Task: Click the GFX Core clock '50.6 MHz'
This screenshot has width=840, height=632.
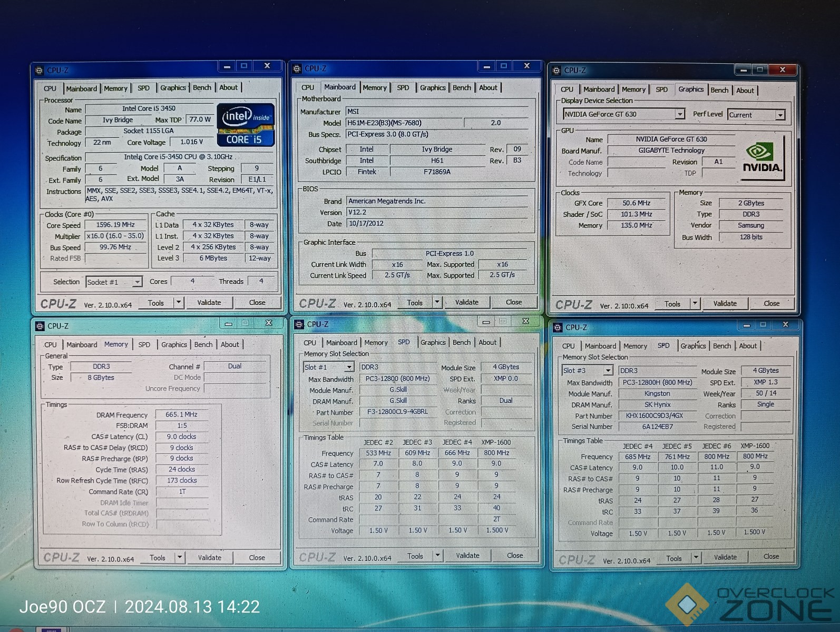Action: [637, 203]
